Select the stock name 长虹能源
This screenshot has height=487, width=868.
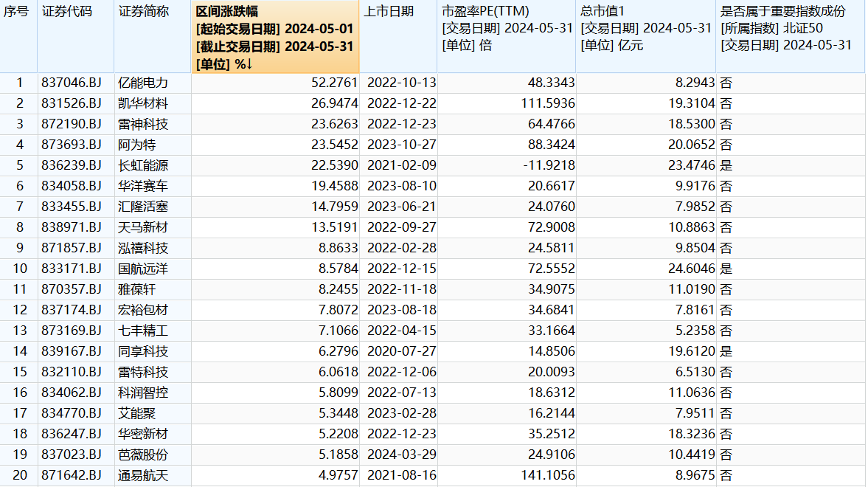tap(143, 165)
